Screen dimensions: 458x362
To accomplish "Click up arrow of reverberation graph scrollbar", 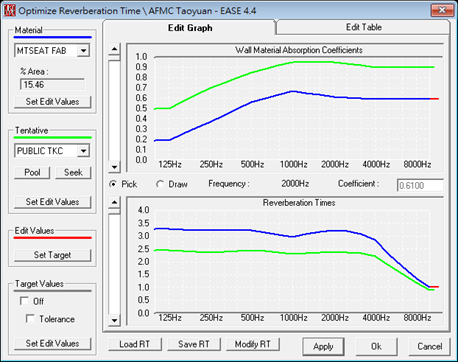I will point(114,202).
